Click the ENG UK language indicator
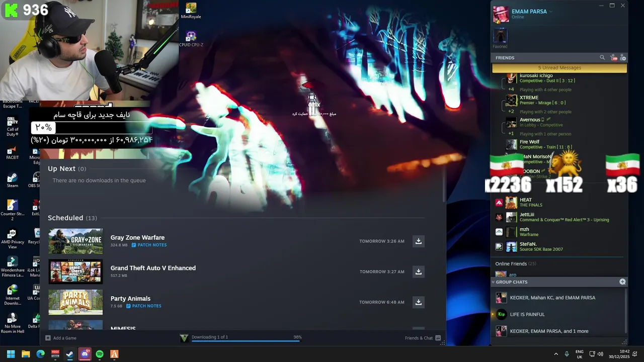The image size is (644, 362). (x=580, y=354)
